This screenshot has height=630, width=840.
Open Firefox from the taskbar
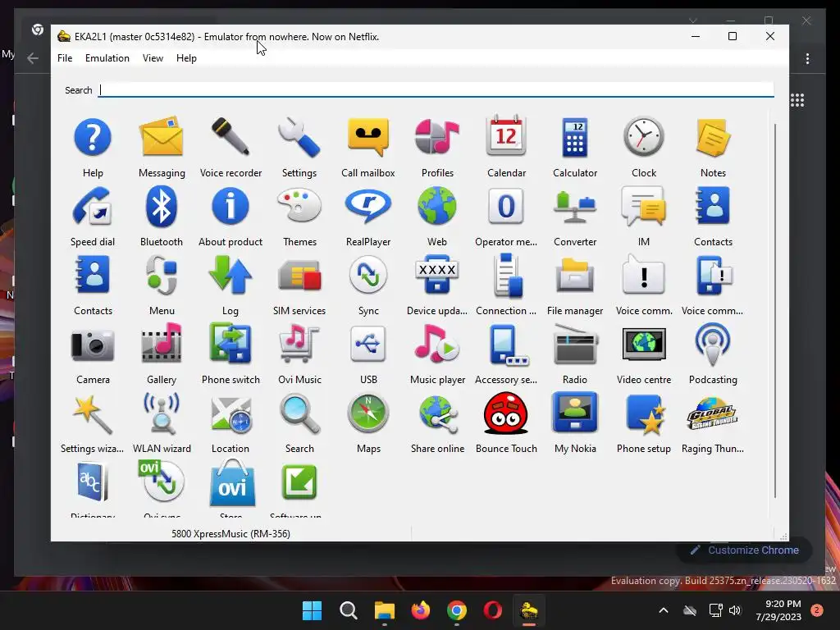pyautogui.click(x=421, y=610)
